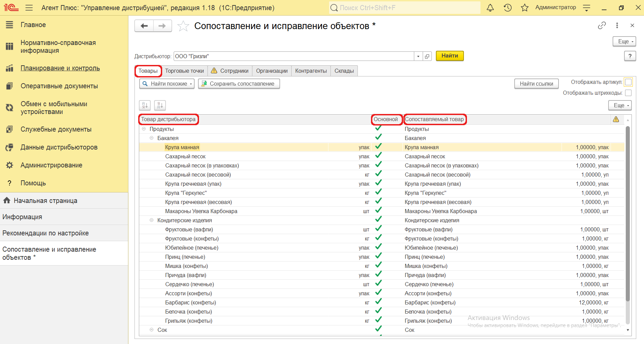Go back with left arrow button
The width and height of the screenshot is (644, 344).
[x=144, y=26]
